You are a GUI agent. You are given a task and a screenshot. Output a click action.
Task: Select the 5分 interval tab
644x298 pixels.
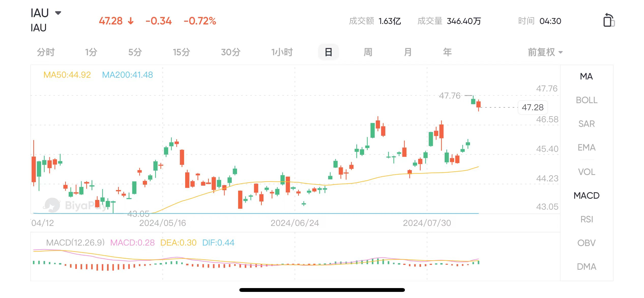click(135, 52)
